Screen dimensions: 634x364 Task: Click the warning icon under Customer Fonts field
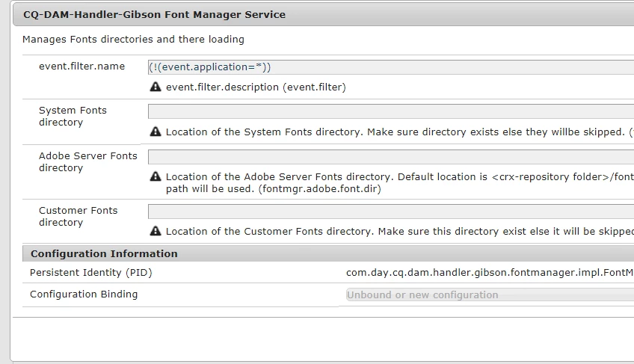coord(156,232)
